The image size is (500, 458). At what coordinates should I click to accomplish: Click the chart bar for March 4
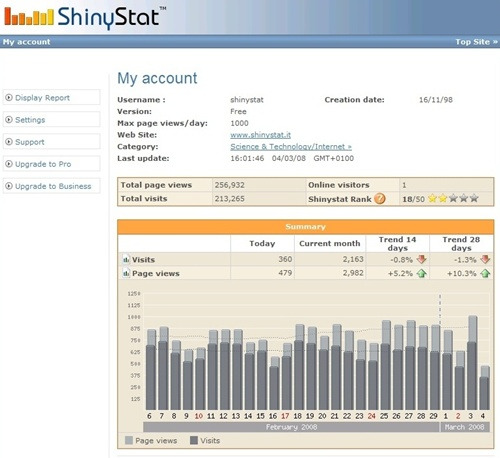point(484,388)
